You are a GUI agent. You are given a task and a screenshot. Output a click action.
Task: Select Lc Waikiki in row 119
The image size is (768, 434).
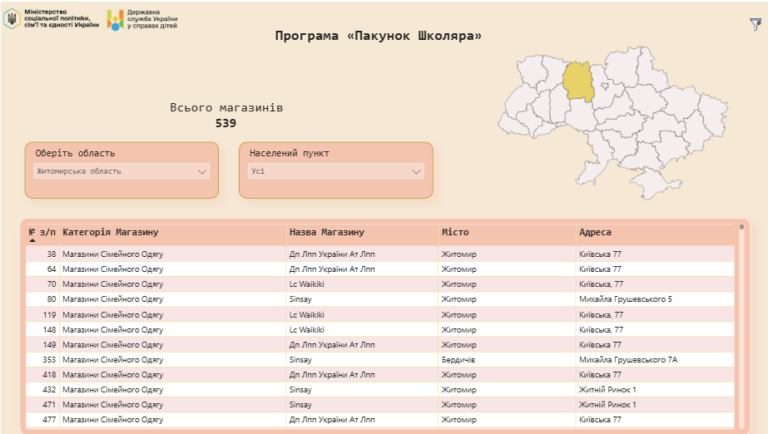coord(307,314)
